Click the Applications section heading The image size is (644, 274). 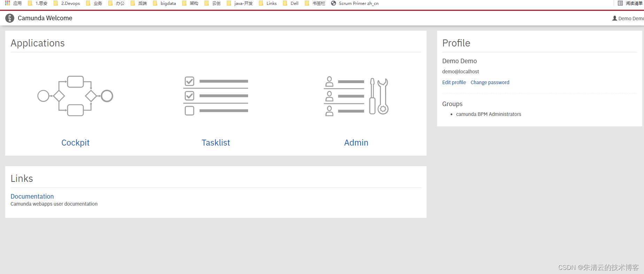(38, 43)
